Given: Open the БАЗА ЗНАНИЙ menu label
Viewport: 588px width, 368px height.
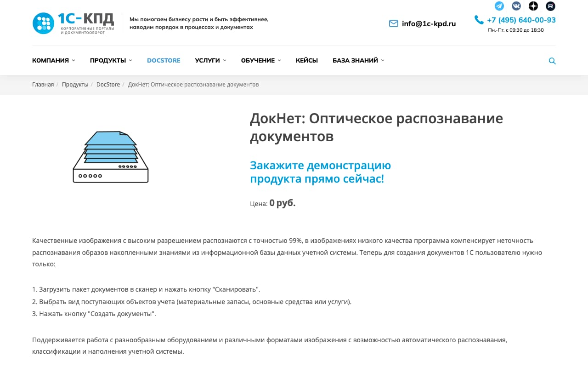Looking at the screenshot, I should pyautogui.click(x=356, y=60).
